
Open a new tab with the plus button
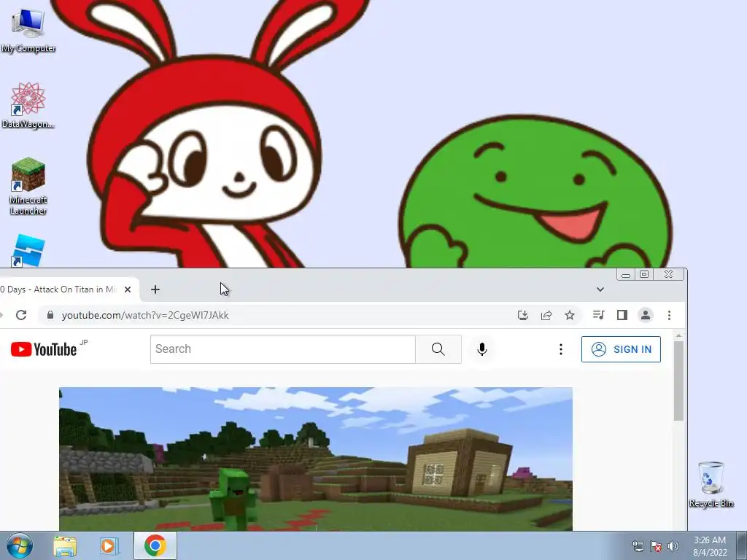click(155, 289)
